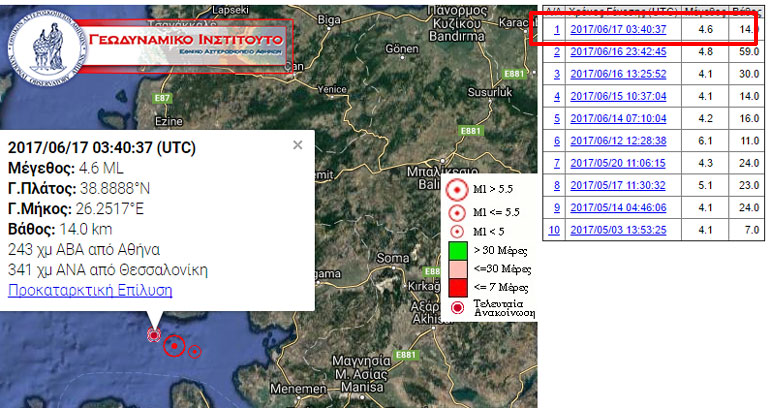
Task: Click row number 5 link
Action: [x=557, y=118]
